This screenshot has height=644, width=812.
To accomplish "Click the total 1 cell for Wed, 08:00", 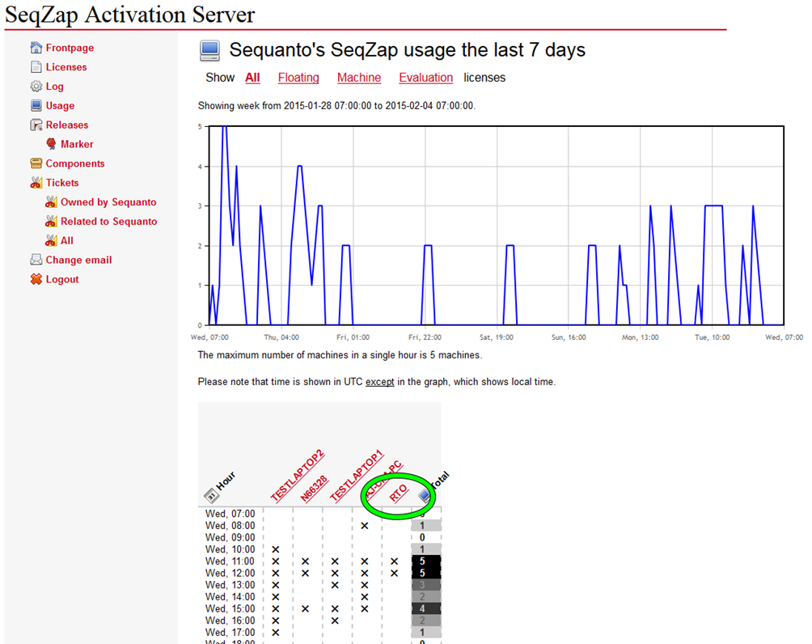I will [425, 525].
